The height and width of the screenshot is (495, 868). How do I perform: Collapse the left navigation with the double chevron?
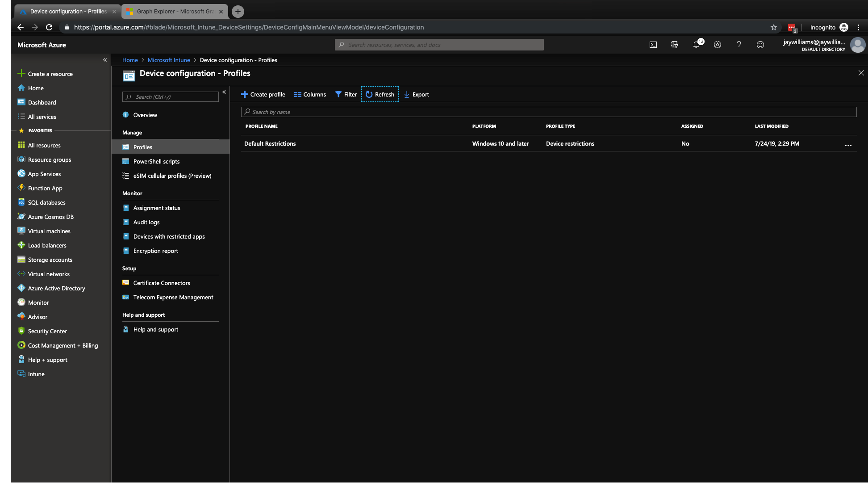pos(105,59)
